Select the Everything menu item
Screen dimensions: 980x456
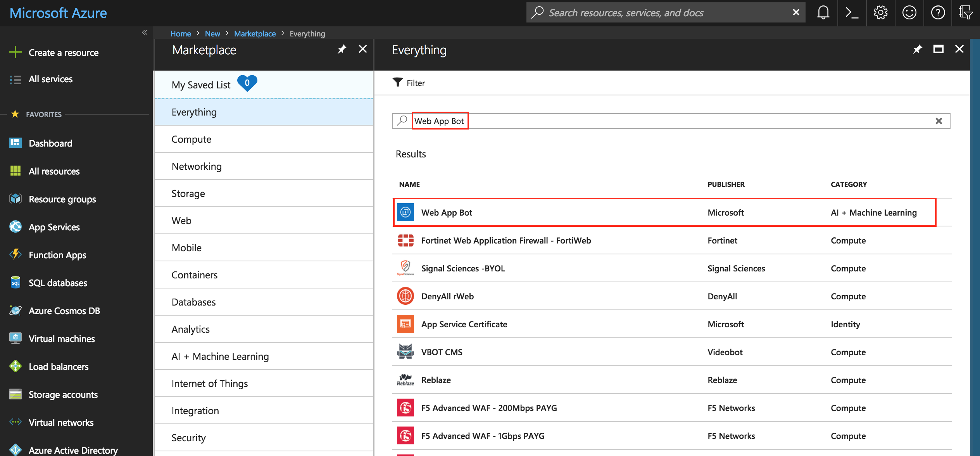[x=194, y=111]
